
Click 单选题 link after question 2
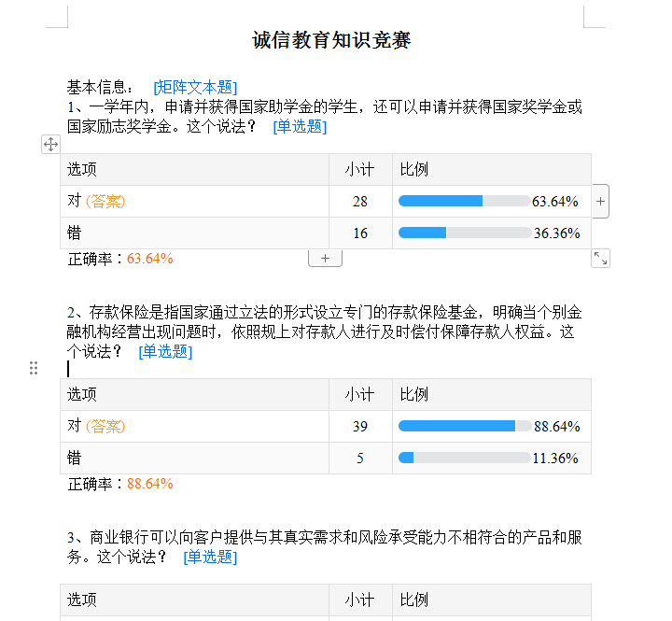coord(165,352)
